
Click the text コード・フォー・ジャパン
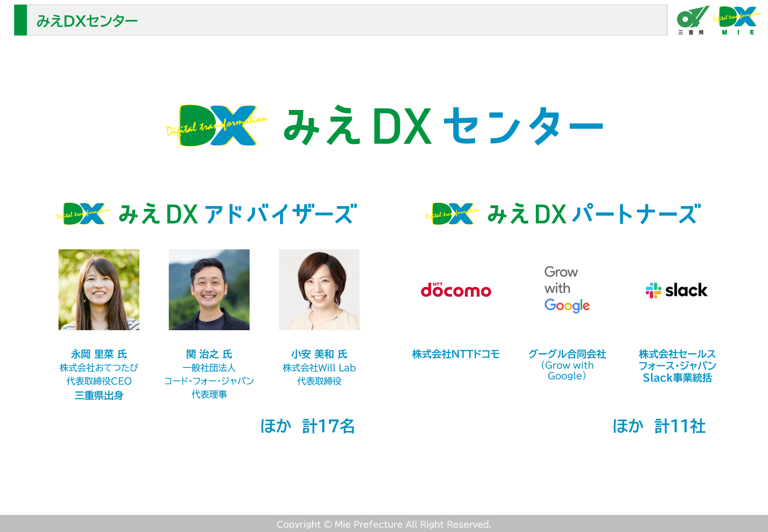pos(209,381)
